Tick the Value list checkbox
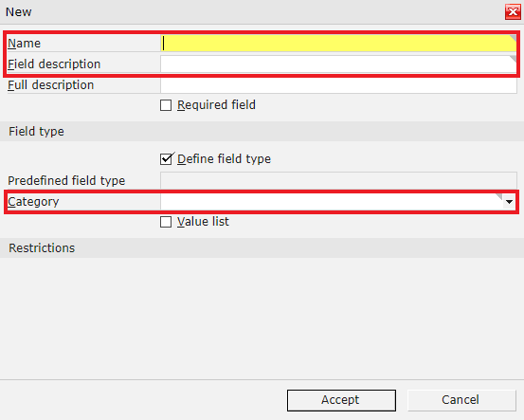524x420 pixels. [x=166, y=222]
